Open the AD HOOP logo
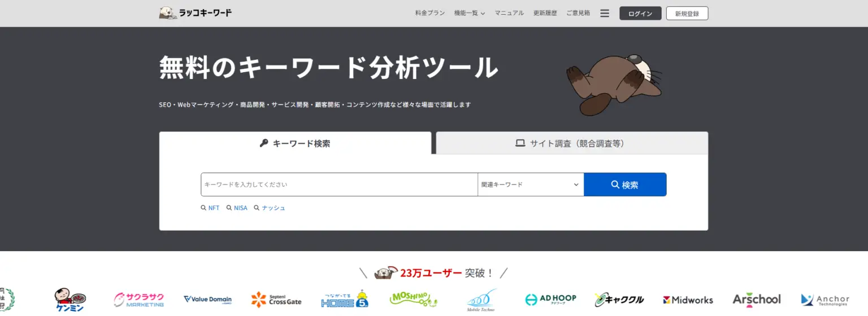 pos(550,300)
